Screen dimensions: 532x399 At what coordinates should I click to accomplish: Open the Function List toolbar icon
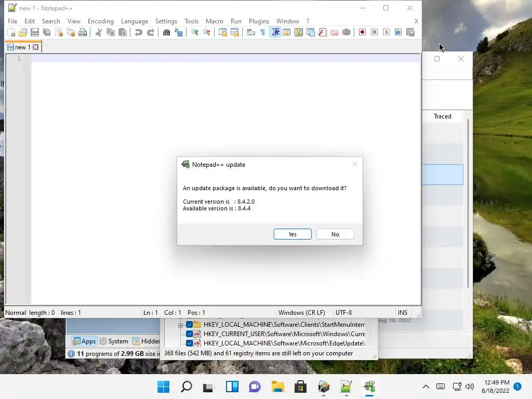tap(322, 32)
